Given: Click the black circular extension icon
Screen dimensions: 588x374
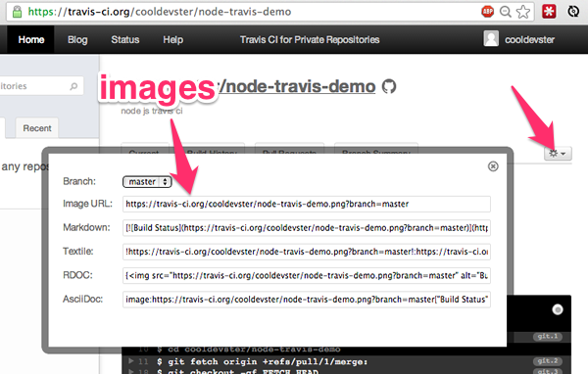Looking at the screenshot, I should pos(573,12).
